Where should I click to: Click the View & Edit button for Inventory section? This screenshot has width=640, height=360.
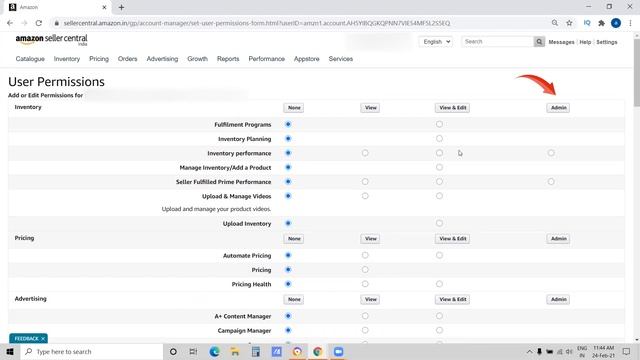pyautogui.click(x=453, y=108)
